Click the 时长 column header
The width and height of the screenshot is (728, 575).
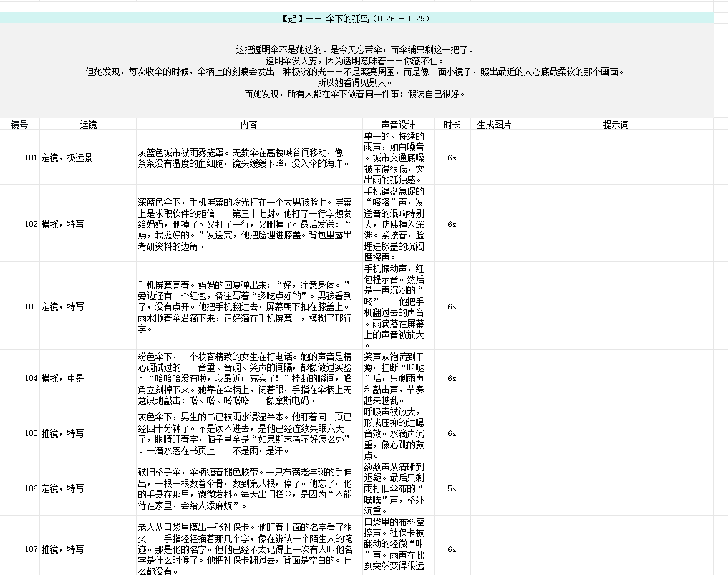pyautogui.click(x=452, y=124)
